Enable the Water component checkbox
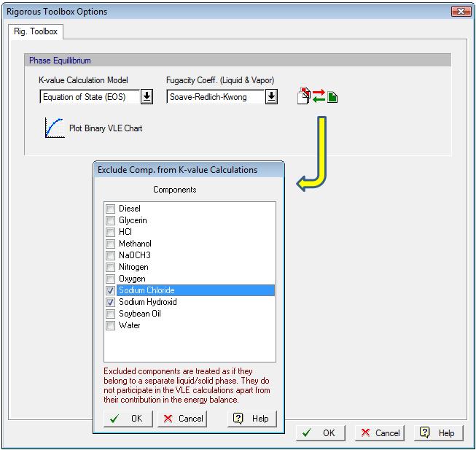Image resolution: width=476 pixels, height=450 pixels. coord(111,325)
